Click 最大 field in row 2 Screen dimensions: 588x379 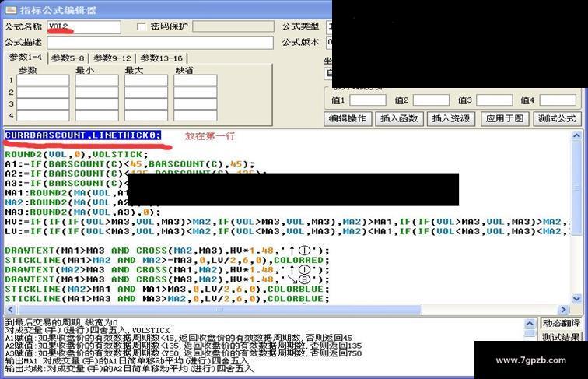click(x=146, y=93)
